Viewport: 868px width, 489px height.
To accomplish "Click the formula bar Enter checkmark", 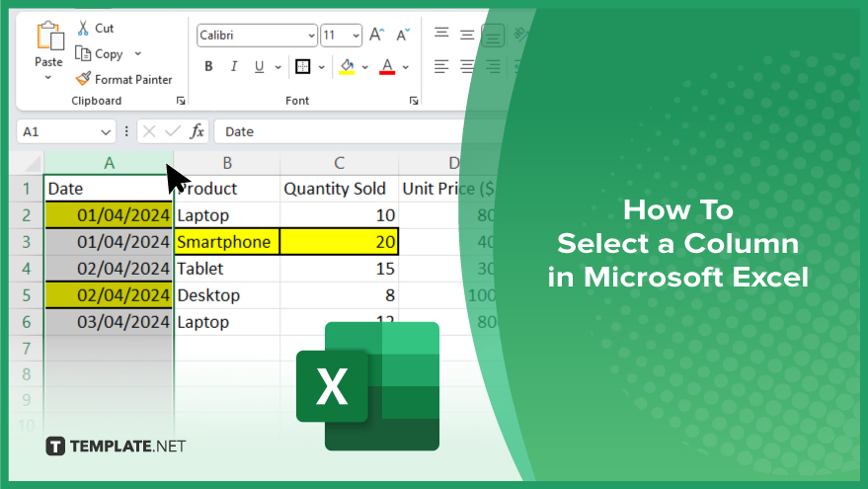I will pos(173,131).
